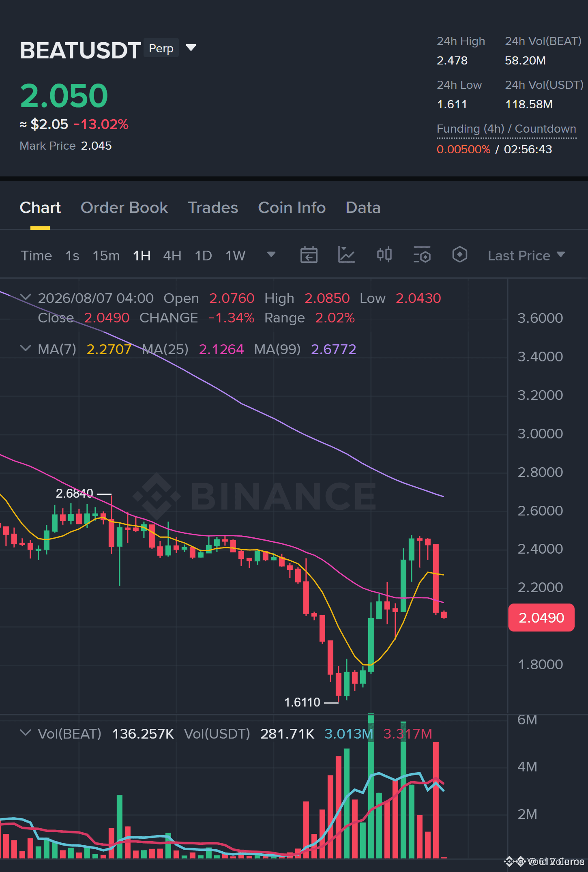Click the 02:56:43 funding countdown
Screen dimensions: 588x872
point(528,149)
